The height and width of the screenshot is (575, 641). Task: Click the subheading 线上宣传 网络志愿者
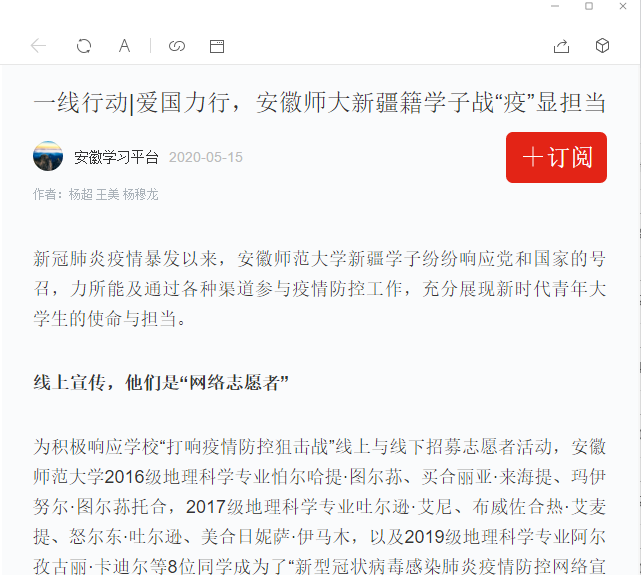click(161, 383)
